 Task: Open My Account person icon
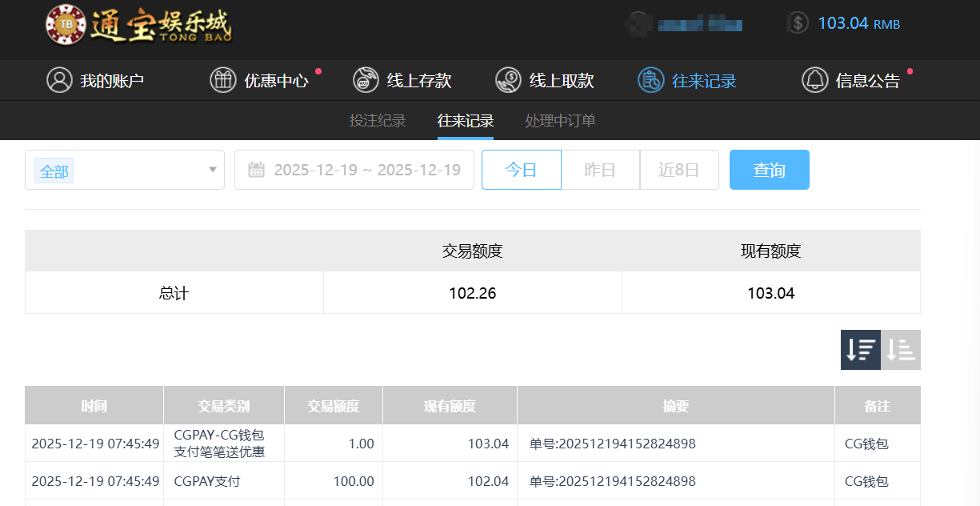(59, 80)
